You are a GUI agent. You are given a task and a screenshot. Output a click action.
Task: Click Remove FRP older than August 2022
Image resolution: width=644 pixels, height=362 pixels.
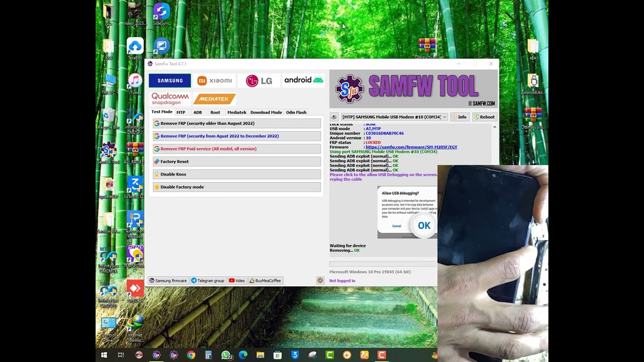pyautogui.click(x=236, y=123)
